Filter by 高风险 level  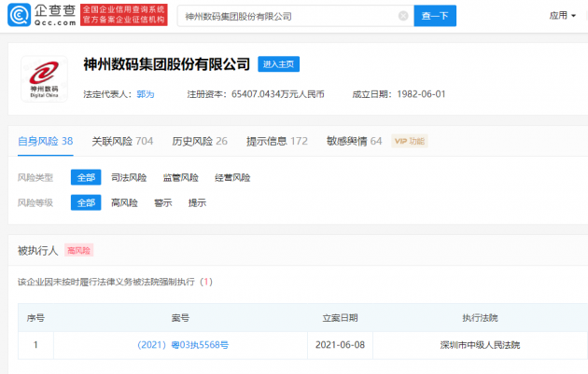[x=124, y=202]
